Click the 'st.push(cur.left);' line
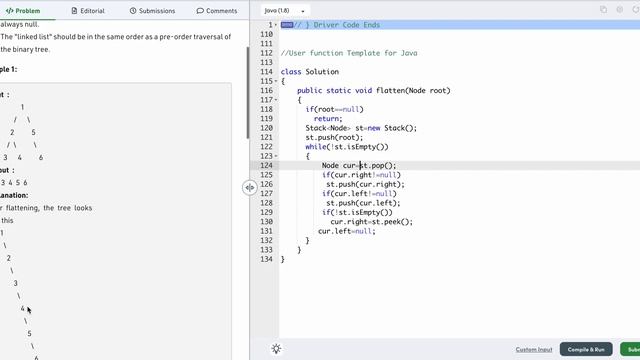Image resolution: width=640 pixels, height=360 pixels. 363,203
